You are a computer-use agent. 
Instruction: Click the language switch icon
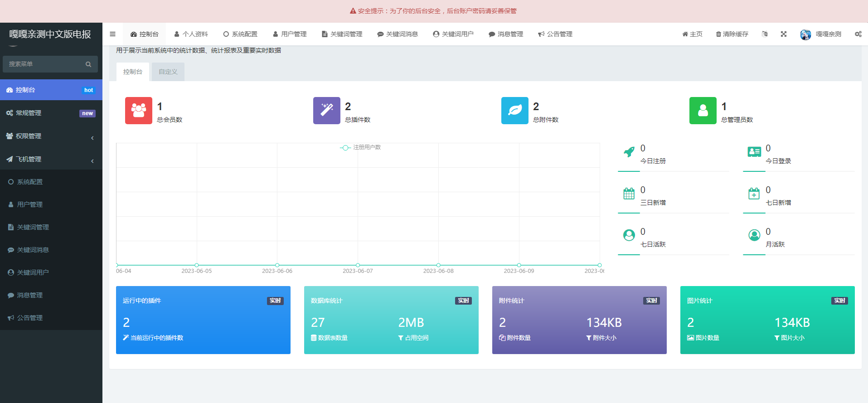pyautogui.click(x=765, y=34)
